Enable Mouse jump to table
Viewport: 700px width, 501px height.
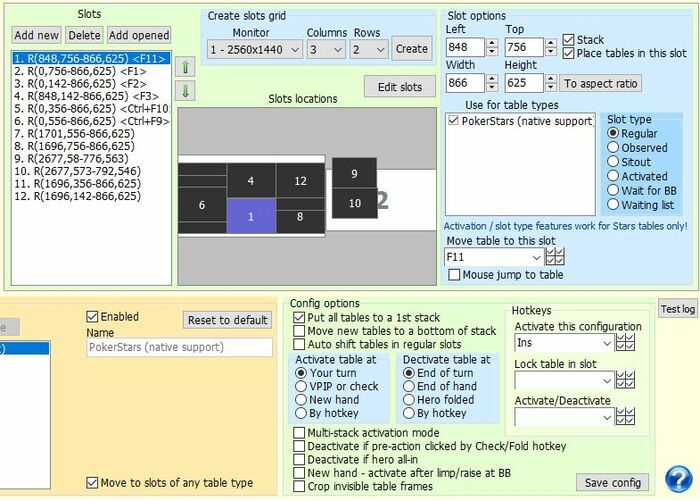(x=454, y=275)
